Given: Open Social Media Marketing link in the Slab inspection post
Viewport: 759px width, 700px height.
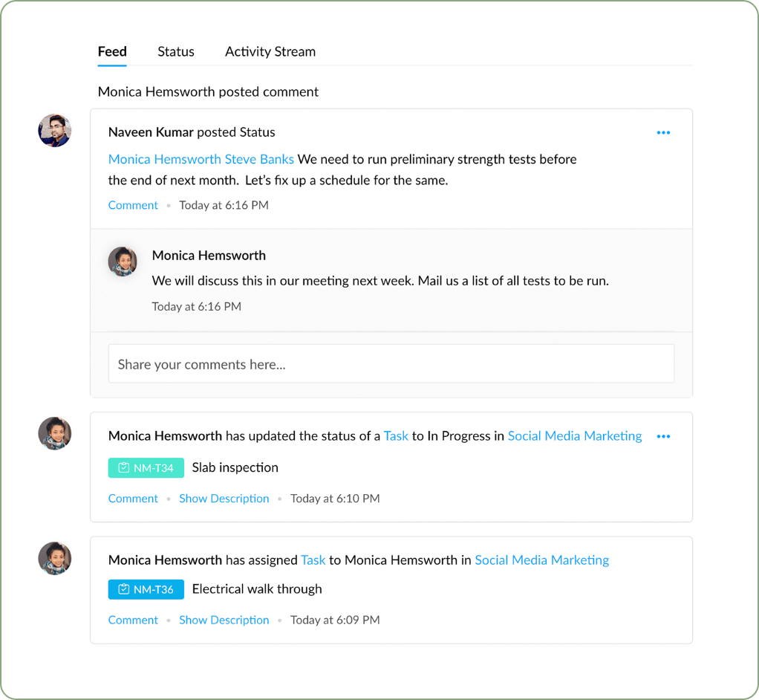Looking at the screenshot, I should point(575,436).
